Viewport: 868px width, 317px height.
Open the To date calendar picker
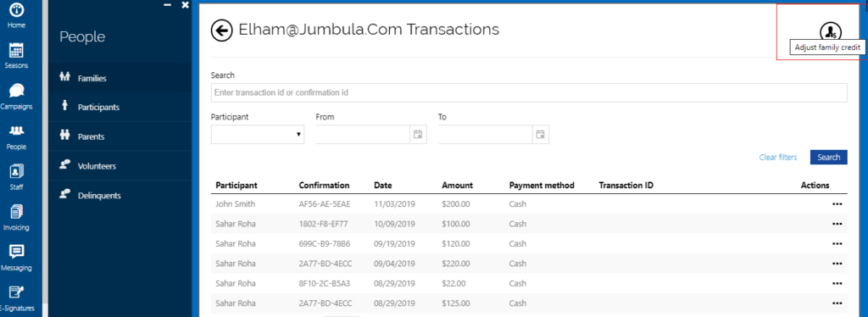point(540,134)
